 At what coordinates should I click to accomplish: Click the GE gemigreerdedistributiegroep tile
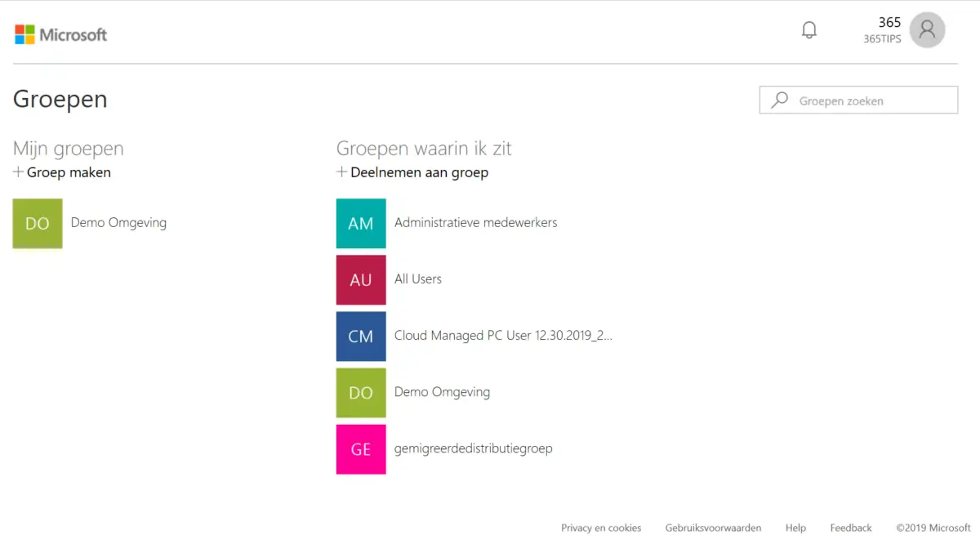pyautogui.click(x=360, y=449)
